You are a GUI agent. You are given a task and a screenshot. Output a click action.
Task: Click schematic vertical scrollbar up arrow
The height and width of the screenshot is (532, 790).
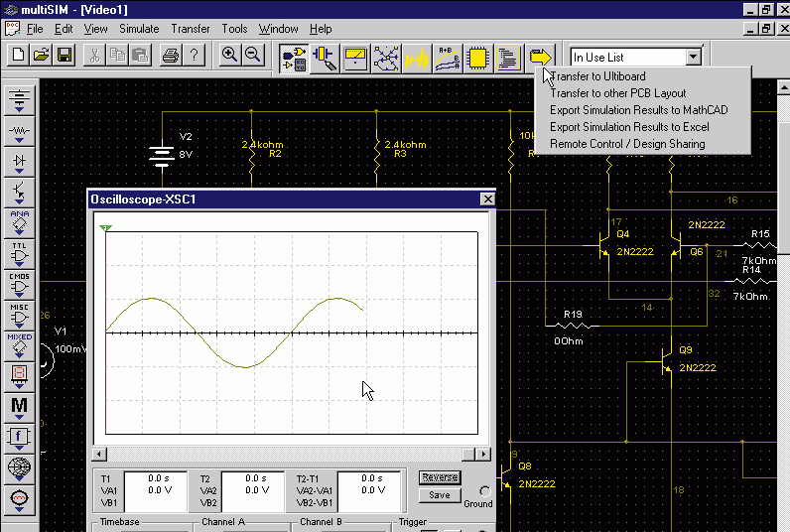[x=783, y=87]
